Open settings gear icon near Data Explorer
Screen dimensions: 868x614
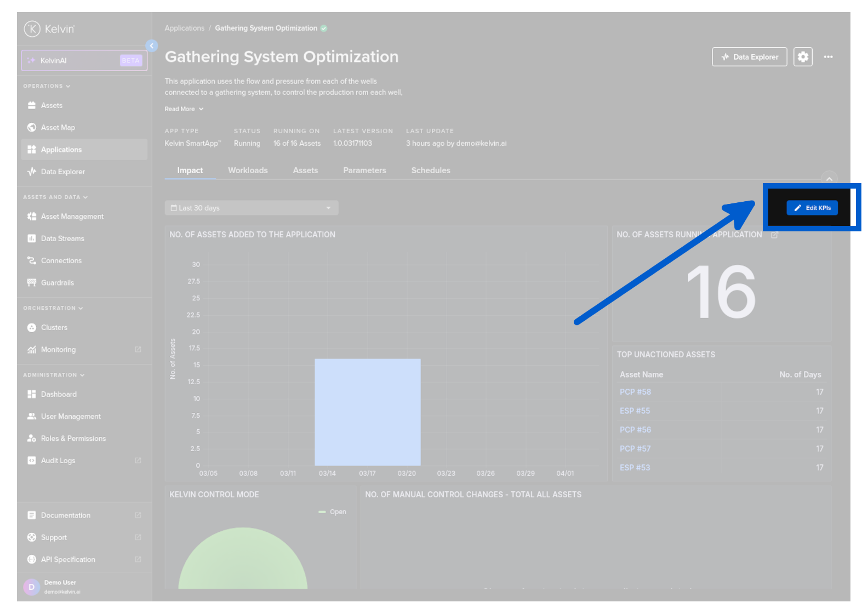tap(803, 56)
